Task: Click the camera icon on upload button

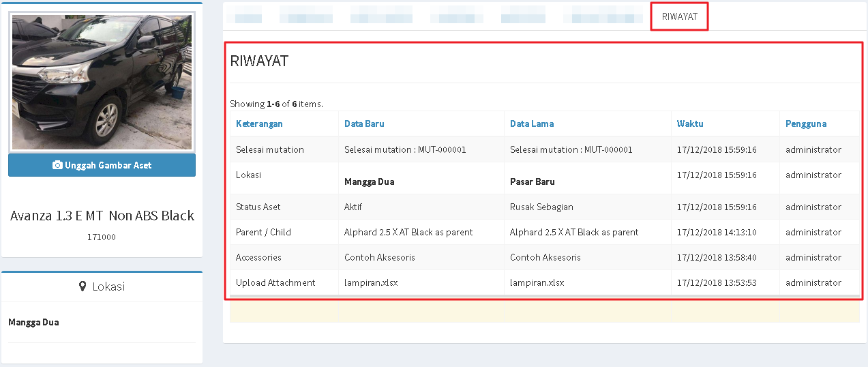Action: [x=57, y=165]
